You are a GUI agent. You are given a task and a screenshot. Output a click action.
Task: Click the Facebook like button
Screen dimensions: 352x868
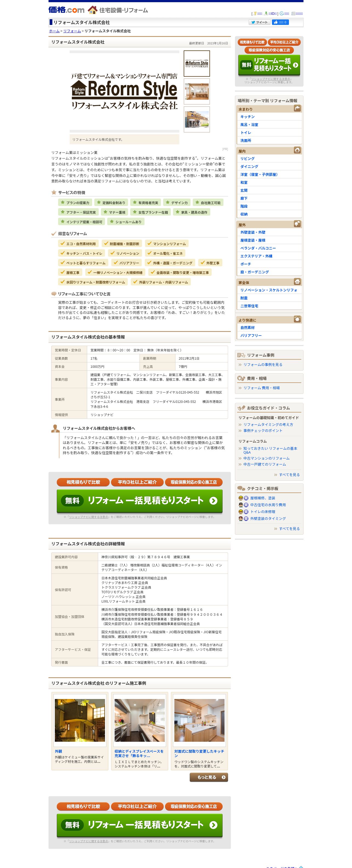[x=280, y=22]
